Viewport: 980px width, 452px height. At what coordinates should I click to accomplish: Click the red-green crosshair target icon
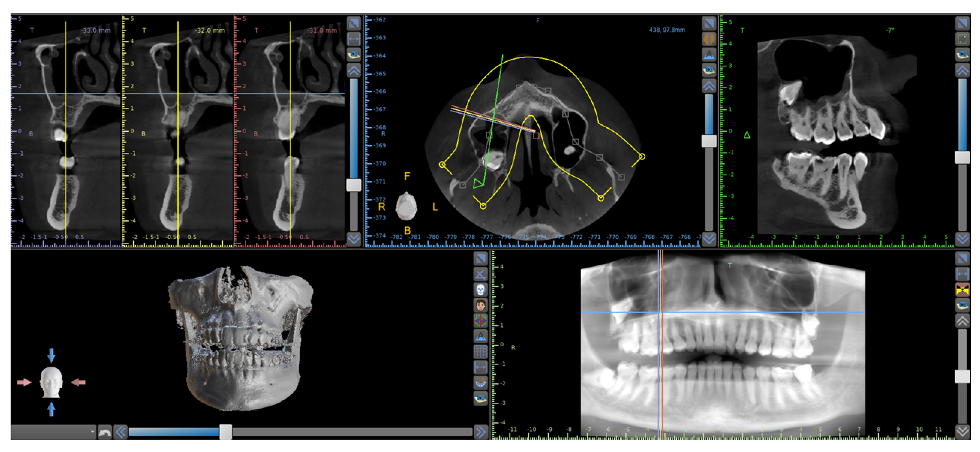click(x=481, y=321)
